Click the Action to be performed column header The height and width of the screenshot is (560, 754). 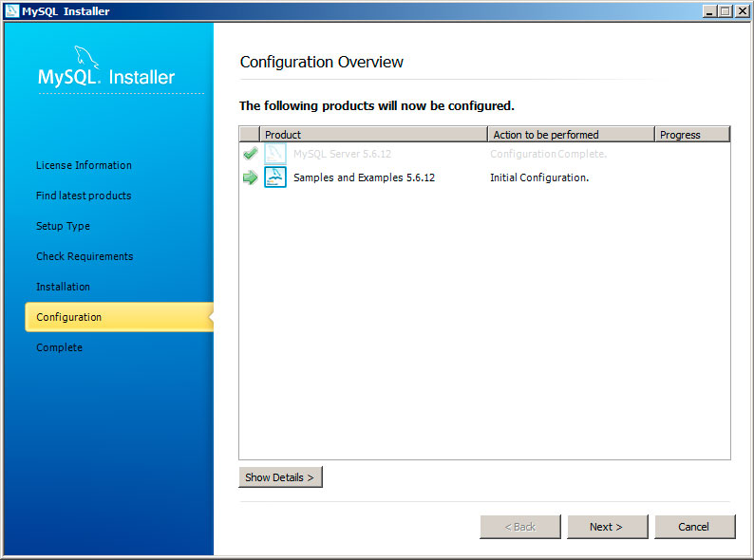pyautogui.click(x=571, y=135)
